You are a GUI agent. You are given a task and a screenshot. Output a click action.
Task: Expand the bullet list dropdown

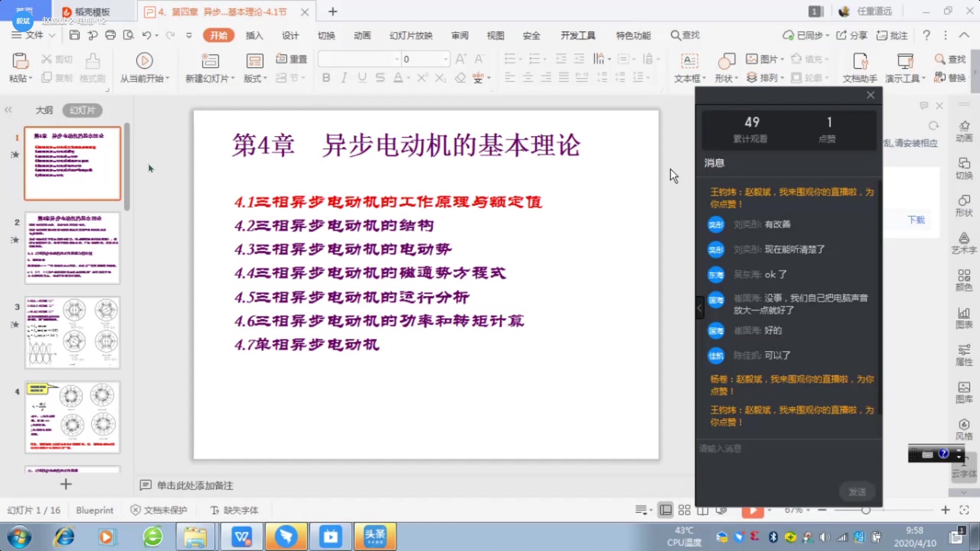click(520, 59)
